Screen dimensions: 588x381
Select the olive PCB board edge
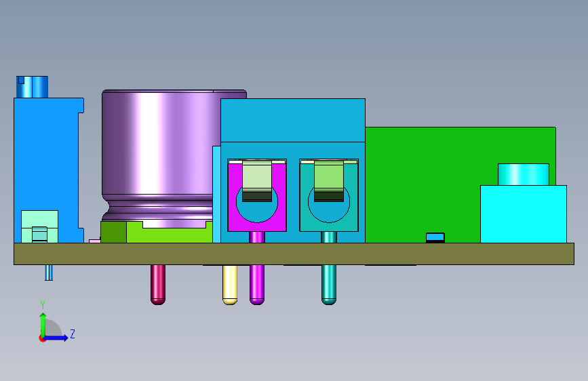294,254
